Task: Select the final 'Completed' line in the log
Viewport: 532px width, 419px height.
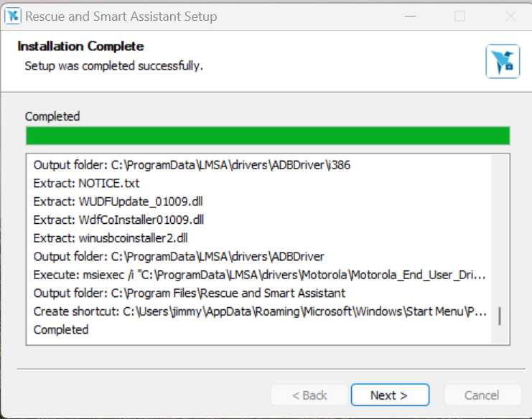Action: click(x=61, y=329)
